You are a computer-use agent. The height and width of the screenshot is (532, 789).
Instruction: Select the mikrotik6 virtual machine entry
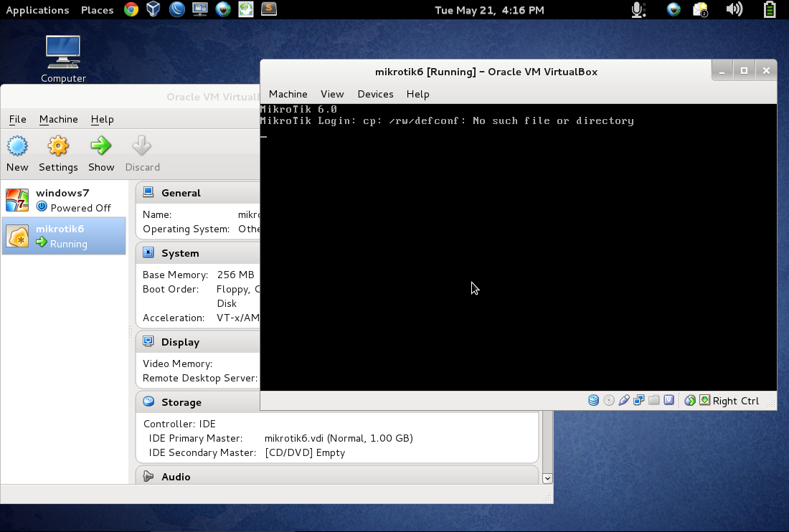coord(64,236)
